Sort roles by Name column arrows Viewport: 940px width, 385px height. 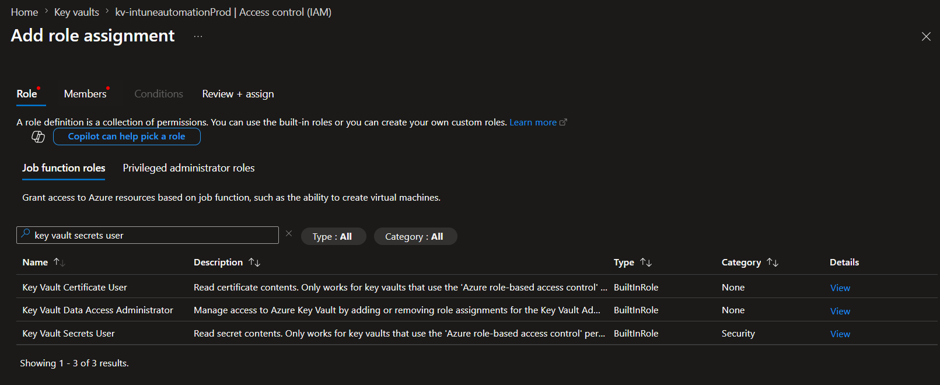tap(59, 263)
